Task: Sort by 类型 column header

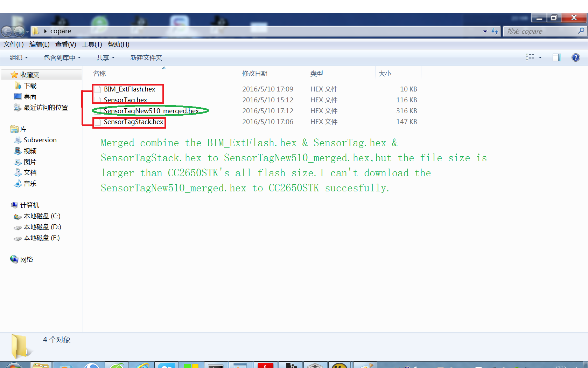Action: pyautogui.click(x=317, y=73)
